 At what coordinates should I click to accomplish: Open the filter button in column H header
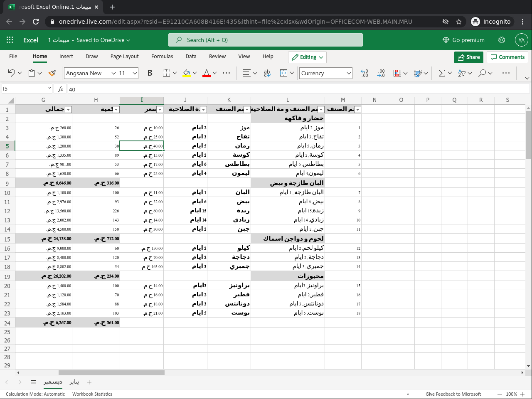click(116, 109)
